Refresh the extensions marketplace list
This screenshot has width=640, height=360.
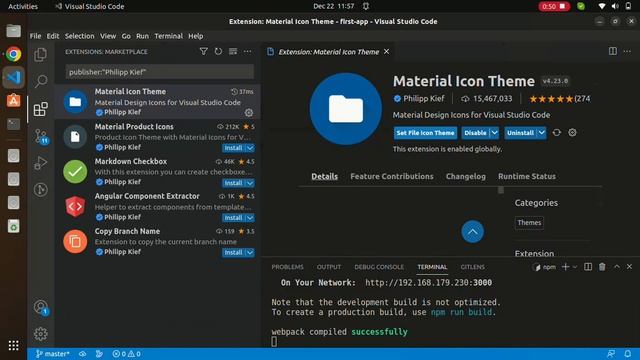point(218,51)
